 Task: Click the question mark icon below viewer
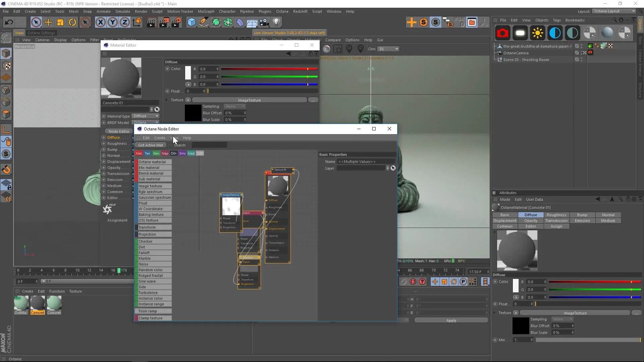point(422,282)
